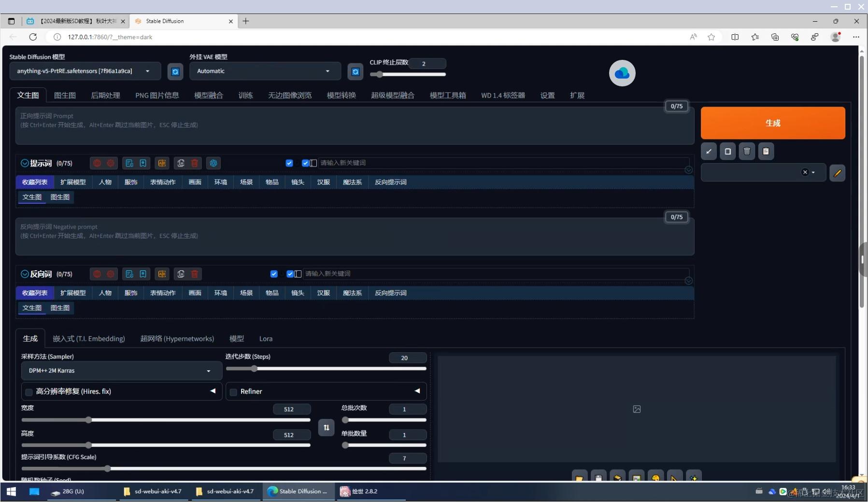The width and height of the screenshot is (868, 502).
Task: Refresh the browser page
Action: click(x=33, y=37)
